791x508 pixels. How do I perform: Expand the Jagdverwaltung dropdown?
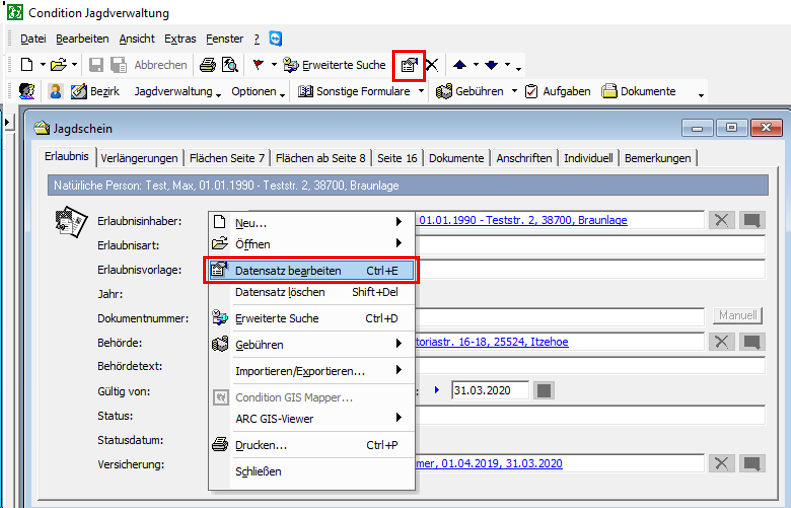pyautogui.click(x=178, y=91)
